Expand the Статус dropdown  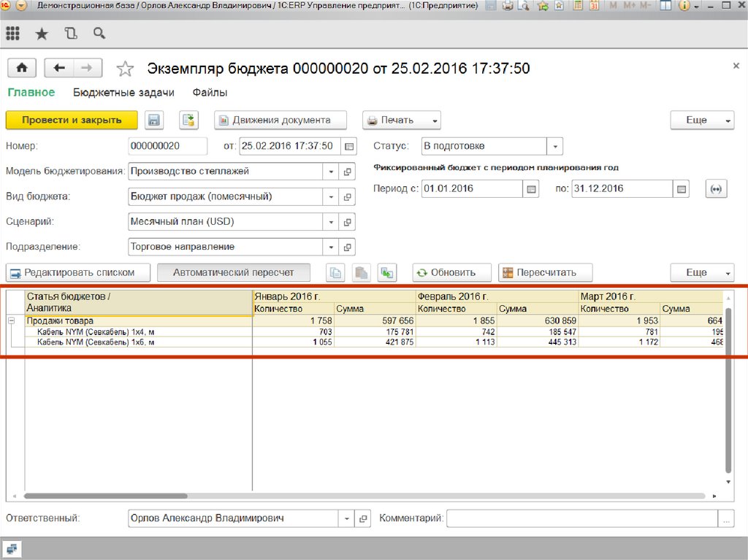point(555,146)
